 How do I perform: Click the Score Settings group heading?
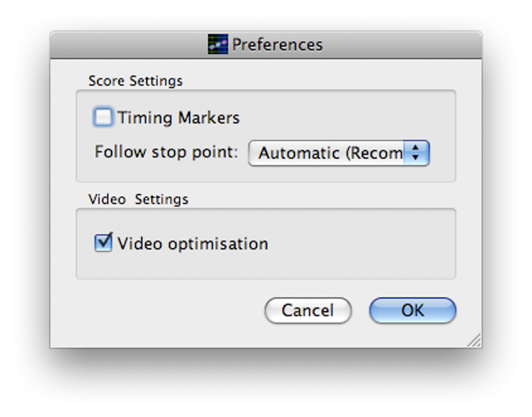click(135, 81)
